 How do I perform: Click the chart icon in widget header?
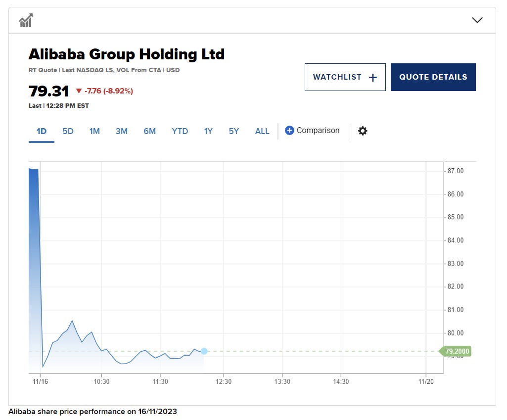[26, 21]
